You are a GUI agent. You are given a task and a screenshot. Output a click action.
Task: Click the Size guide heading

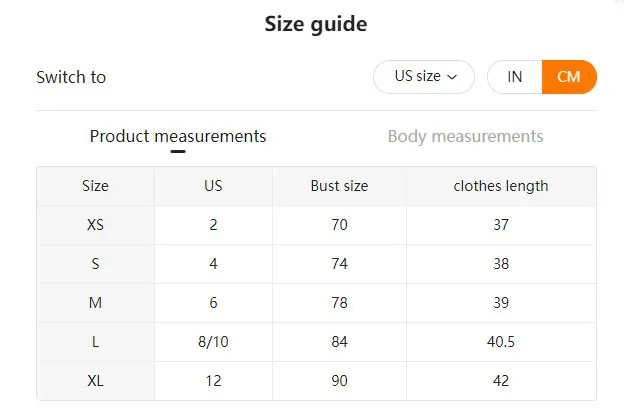315,24
